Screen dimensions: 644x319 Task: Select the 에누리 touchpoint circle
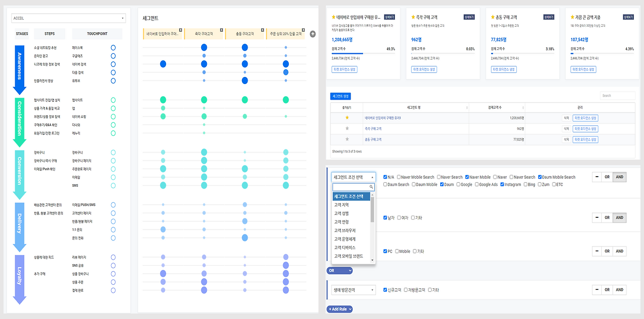pos(113,133)
